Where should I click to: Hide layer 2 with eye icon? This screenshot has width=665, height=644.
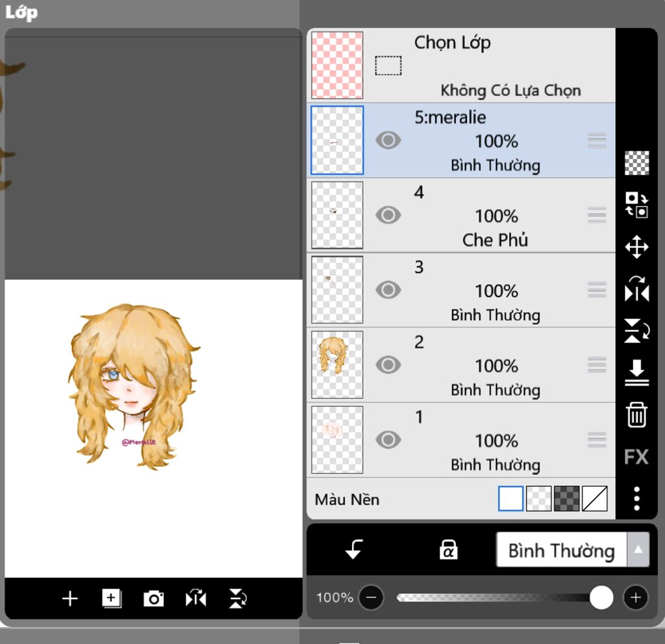pos(388,365)
